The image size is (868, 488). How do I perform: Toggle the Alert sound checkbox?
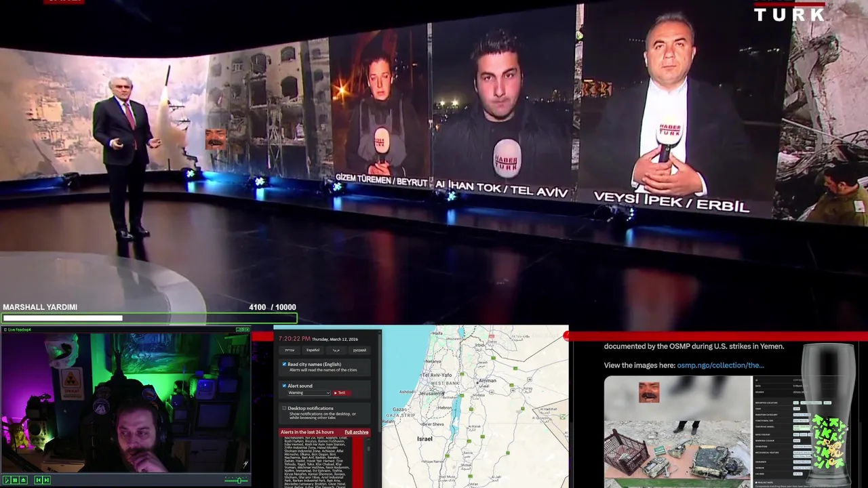pos(284,386)
